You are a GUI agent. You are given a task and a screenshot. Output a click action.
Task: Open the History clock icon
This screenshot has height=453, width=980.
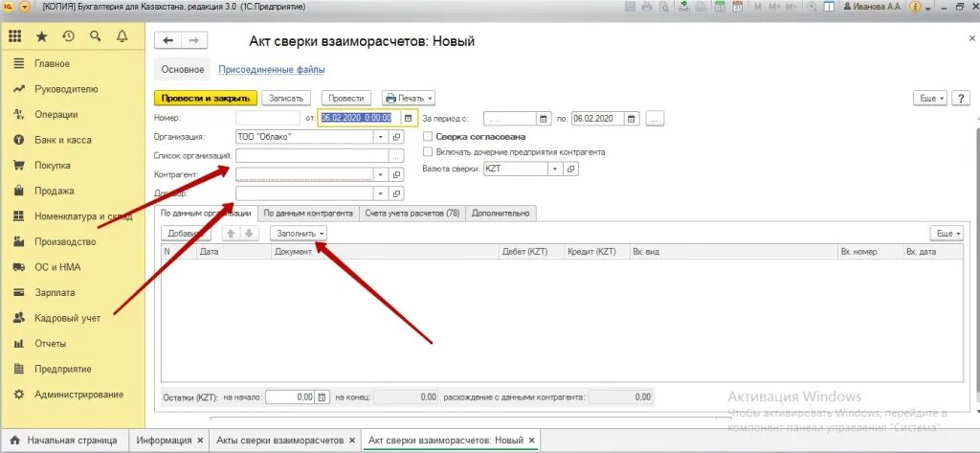pos(68,37)
